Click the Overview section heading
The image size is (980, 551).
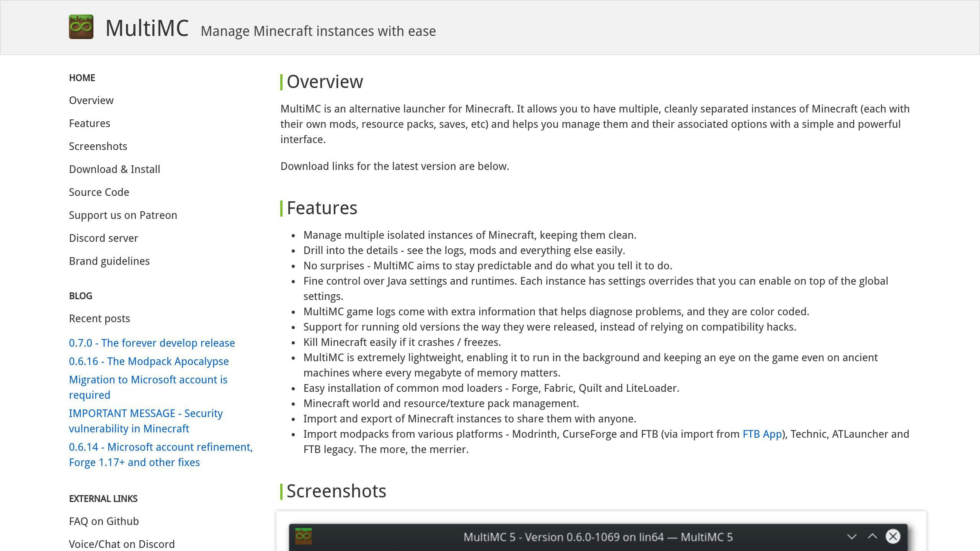tap(325, 82)
